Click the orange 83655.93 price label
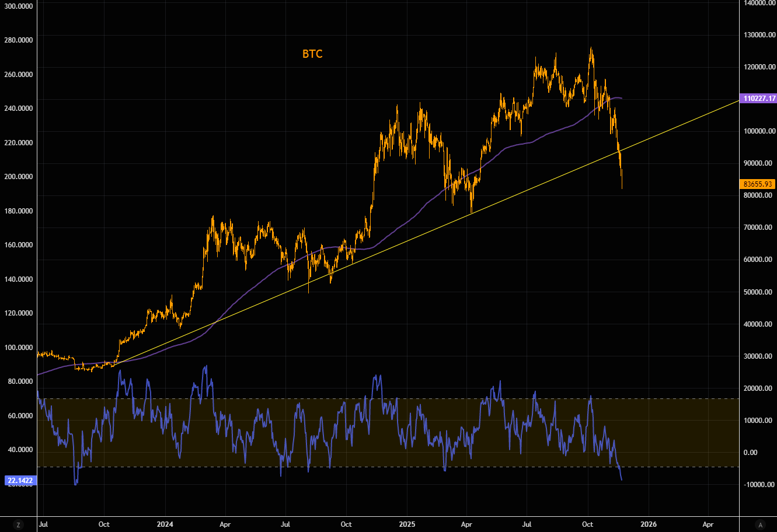 pos(757,184)
